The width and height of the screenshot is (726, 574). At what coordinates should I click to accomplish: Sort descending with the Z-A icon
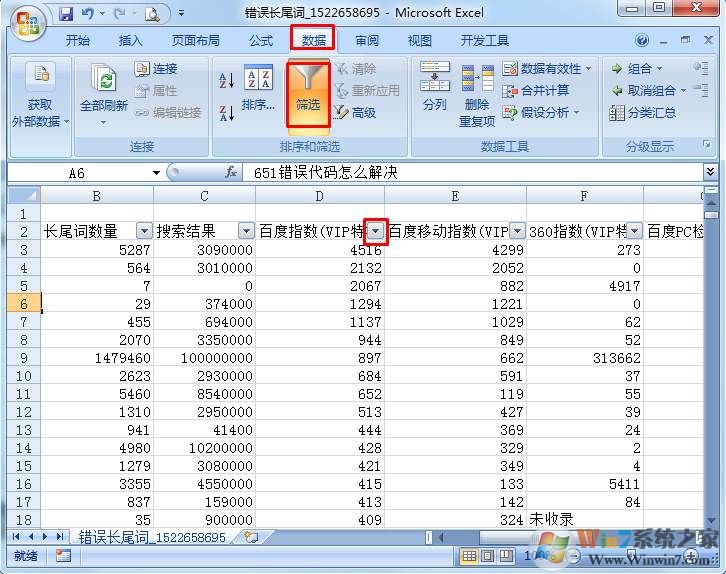pos(226,112)
